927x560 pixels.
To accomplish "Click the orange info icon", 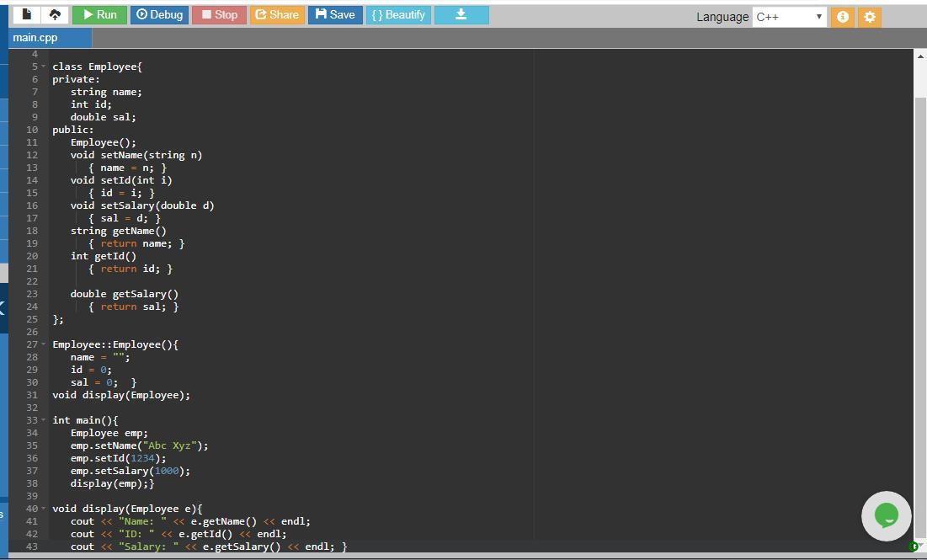I will coord(843,17).
